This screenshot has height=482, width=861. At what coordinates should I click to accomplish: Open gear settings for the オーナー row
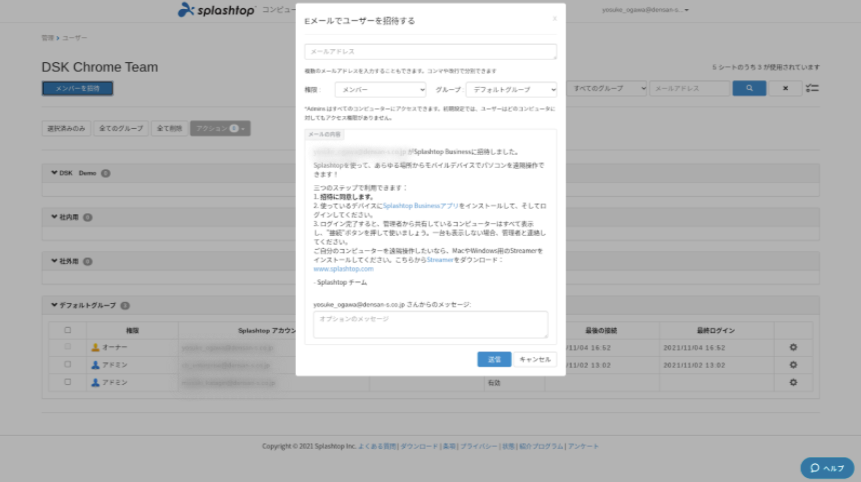click(x=793, y=348)
